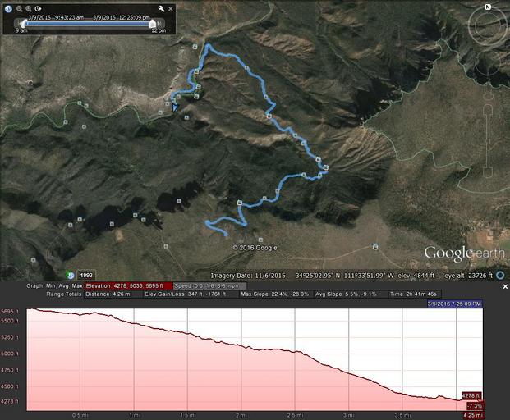Screen dimensions: 510x420
Task: Click the left handle of time slider
Action: pos(24,25)
